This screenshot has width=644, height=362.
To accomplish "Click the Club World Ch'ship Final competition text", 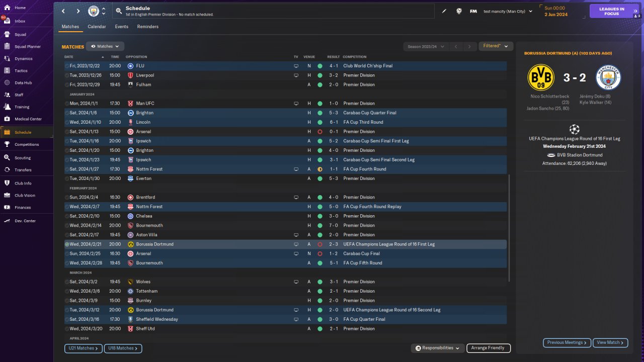I will coord(368,66).
